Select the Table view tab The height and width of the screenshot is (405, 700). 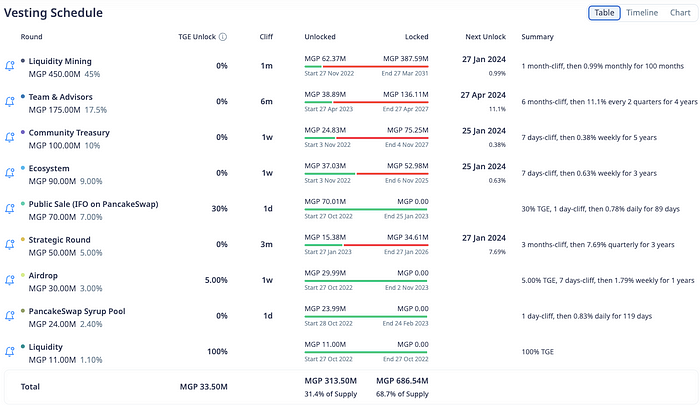[x=604, y=13]
